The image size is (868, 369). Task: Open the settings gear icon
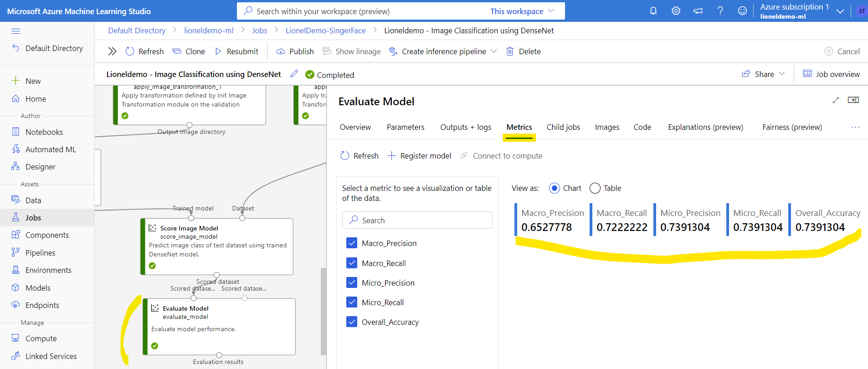point(676,11)
